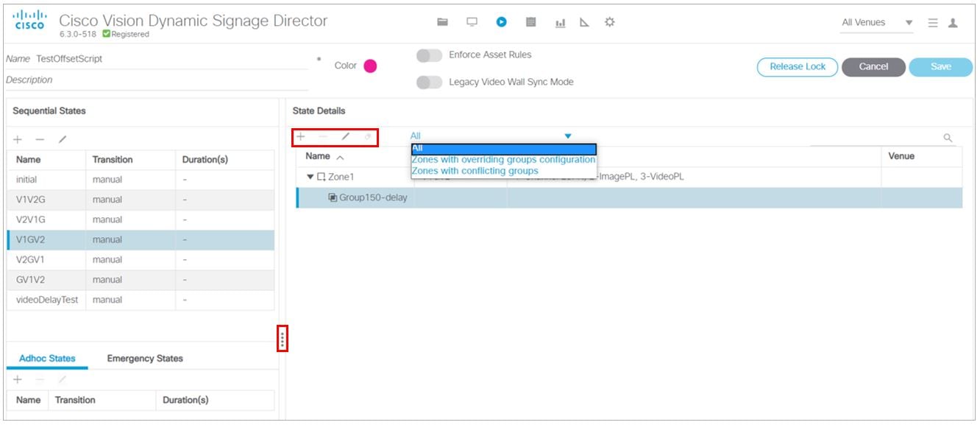The height and width of the screenshot is (425, 980).
Task: Open the folder icon in top navigation
Action: click(x=442, y=22)
